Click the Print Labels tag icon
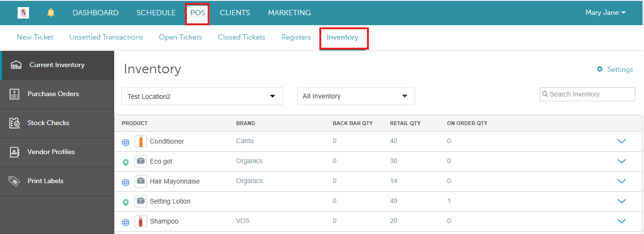 coord(14,181)
